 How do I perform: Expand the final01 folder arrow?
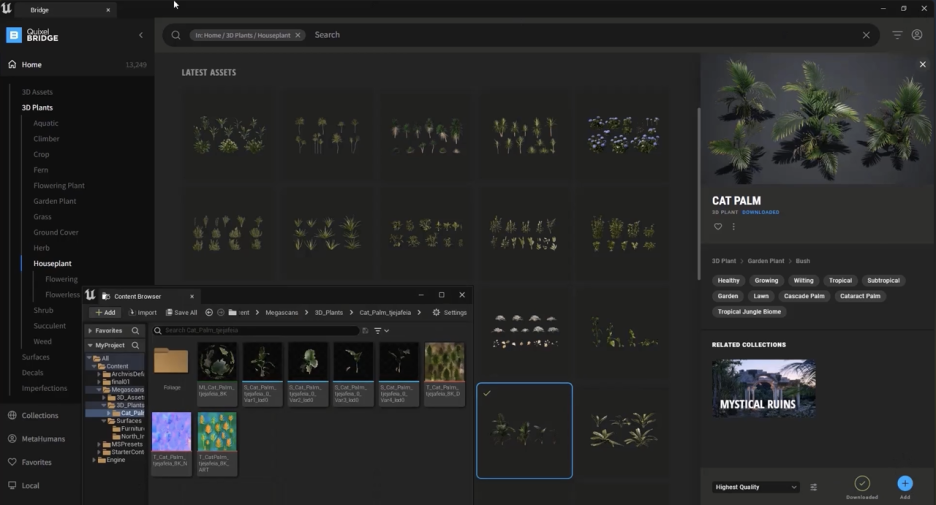[x=98, y=382]
